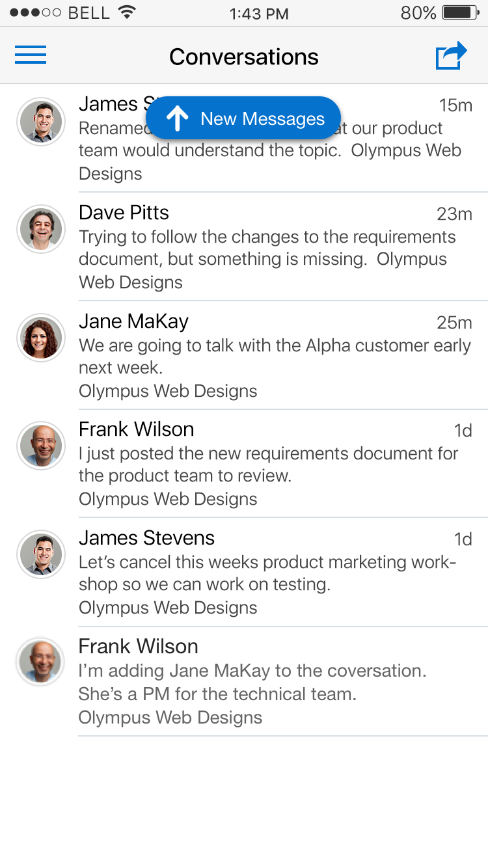Click the avatar beside the requirements document post
The width and height of the screenshot is (488, 868).
coord(41,446)
